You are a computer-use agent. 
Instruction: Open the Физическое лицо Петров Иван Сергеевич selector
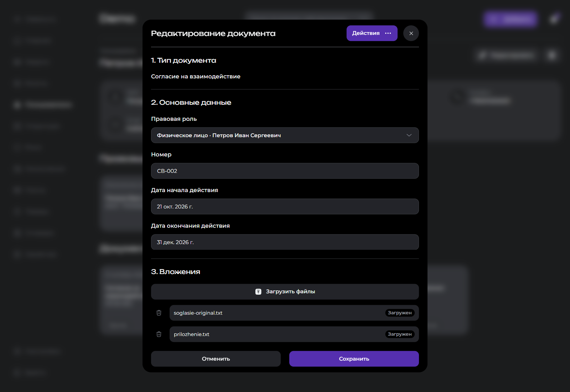pyautogui.click(x=285, y=135)
